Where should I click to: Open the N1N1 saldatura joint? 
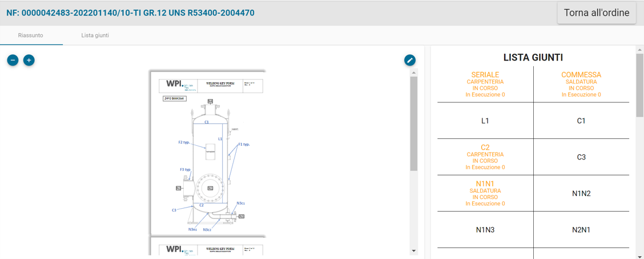[485, 193]
